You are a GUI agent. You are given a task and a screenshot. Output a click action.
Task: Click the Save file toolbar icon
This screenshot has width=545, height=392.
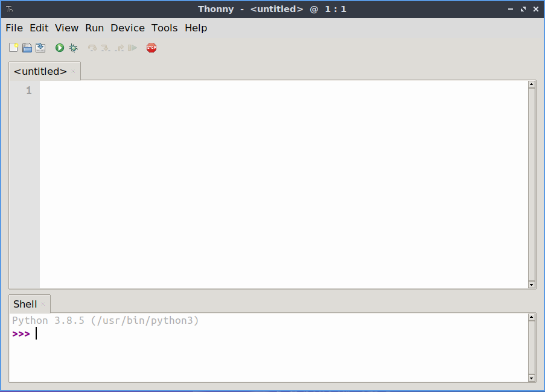tap(40, 48)
